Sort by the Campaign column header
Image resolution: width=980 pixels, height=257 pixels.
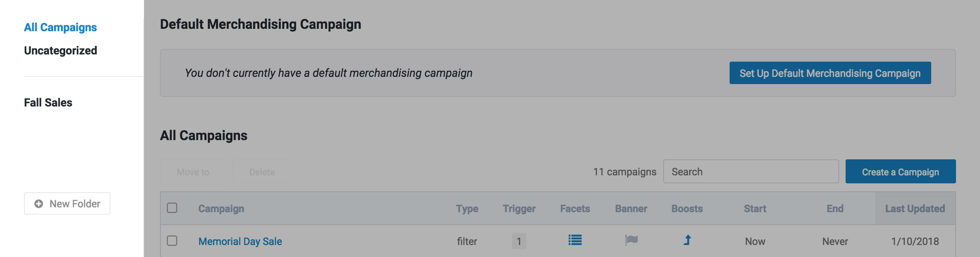221,209
